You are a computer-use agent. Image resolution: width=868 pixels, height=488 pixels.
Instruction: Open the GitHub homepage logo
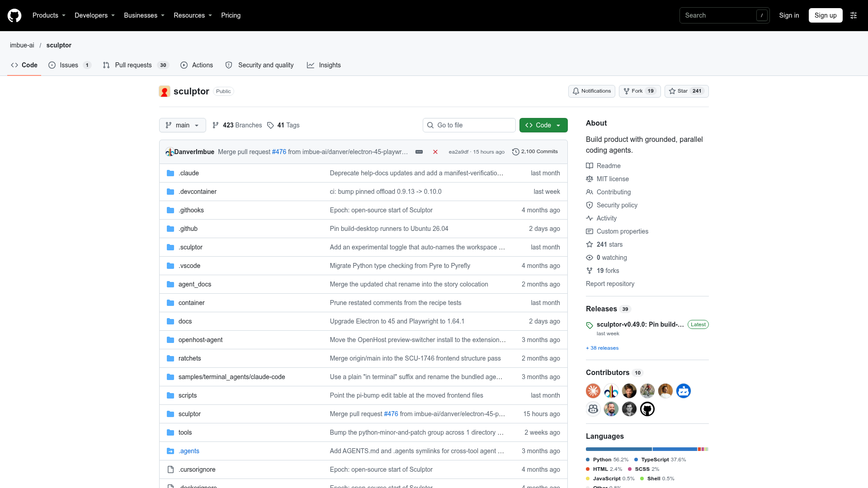click(14, 15)
